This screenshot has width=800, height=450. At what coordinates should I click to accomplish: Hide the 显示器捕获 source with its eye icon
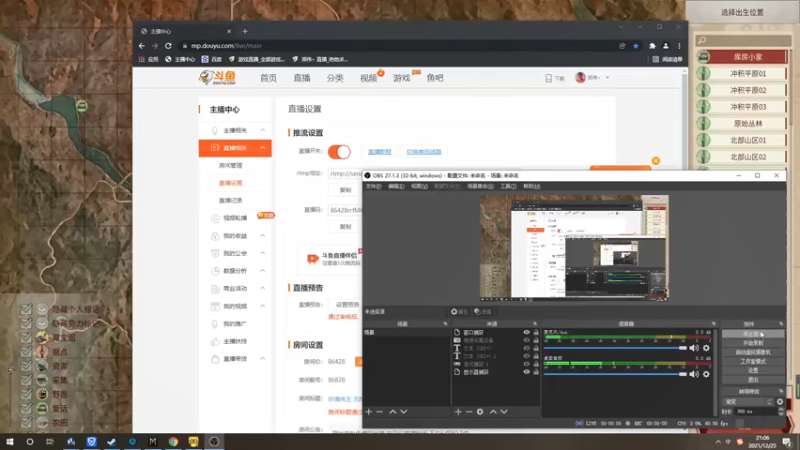coord(527,372)
